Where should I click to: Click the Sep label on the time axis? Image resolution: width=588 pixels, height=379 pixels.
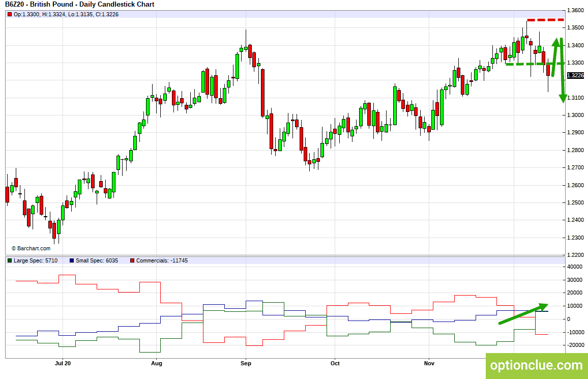pyautogui.click(x=246, y=363)
